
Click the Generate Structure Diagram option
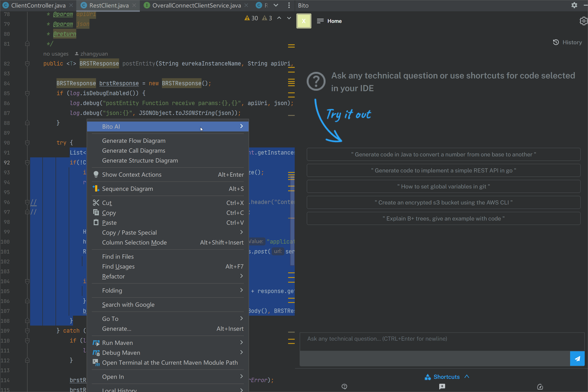pyautogui.click(x=139, y=160)
